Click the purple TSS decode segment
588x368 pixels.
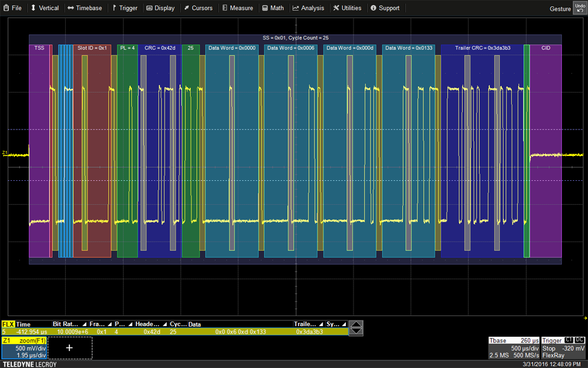(x=39, y=150)
